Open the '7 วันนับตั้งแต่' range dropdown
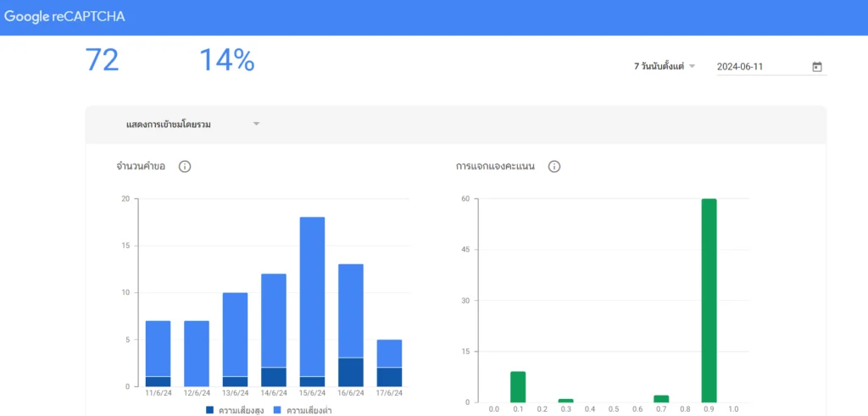The width and height of the screenshot is (868, 416). click(x=665, y=66)
